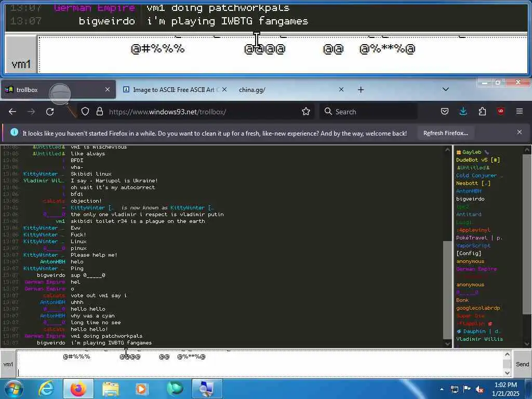Open Firefox hamburger application menu

click(x=520, y=111)
